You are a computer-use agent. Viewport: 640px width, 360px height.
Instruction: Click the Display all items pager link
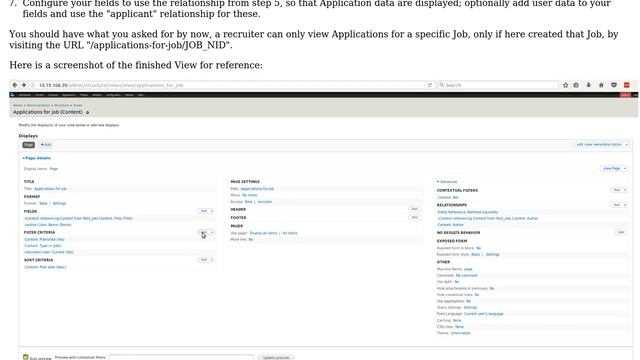coord(263,233)
